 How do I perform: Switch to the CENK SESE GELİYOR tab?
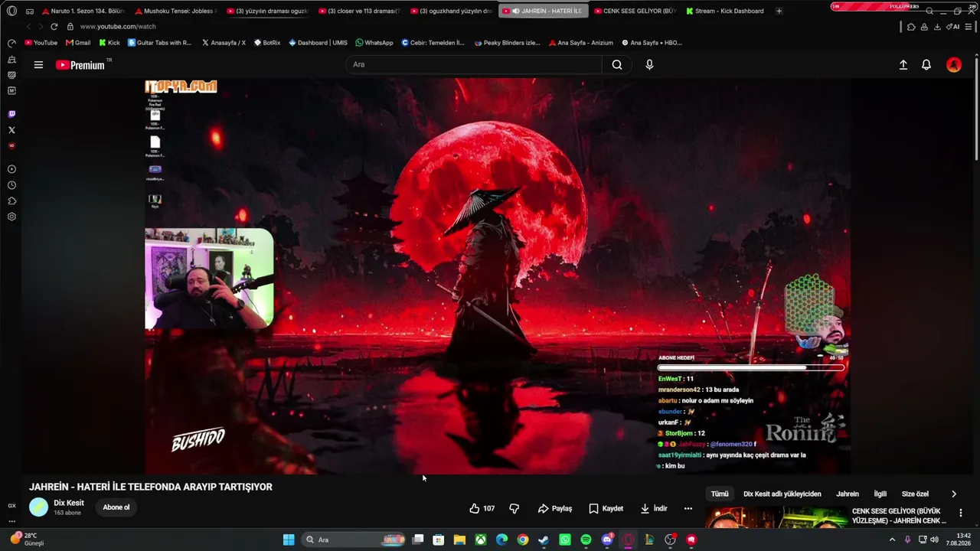pyautogui.click(x=635, y=11)
